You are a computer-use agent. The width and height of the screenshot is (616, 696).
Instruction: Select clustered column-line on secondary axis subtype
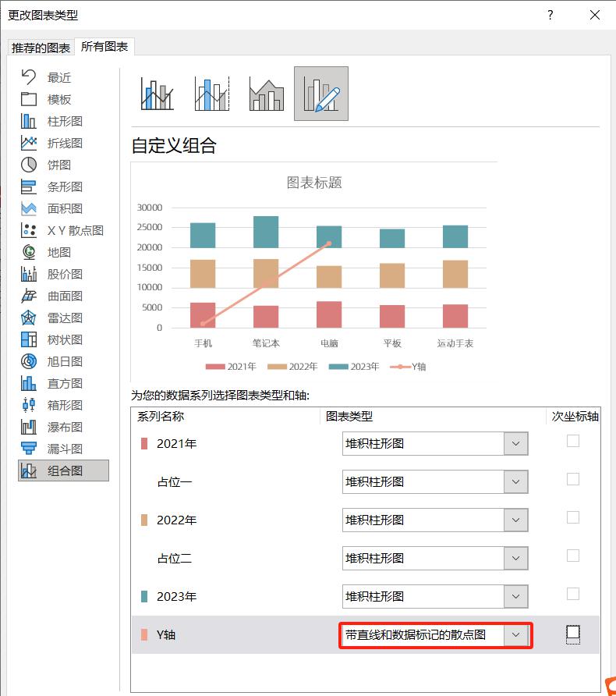[212, 94]
